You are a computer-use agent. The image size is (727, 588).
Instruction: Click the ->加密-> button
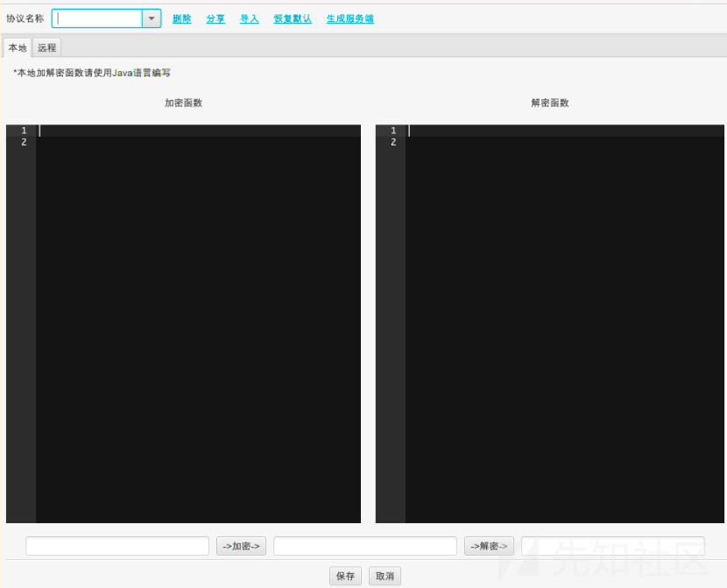point(241,546)
